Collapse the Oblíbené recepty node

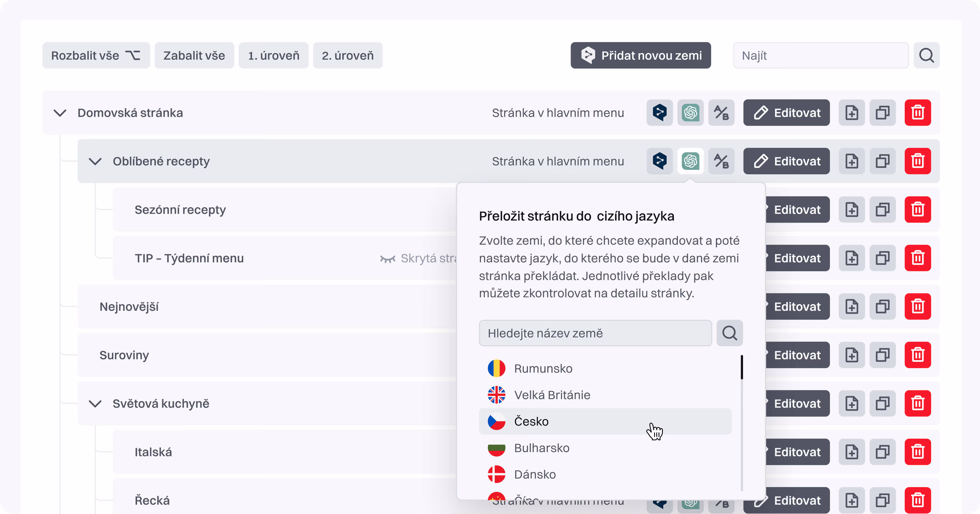coord(95,161)
